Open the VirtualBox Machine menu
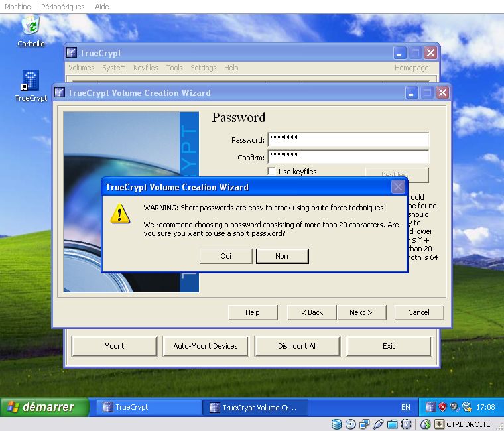The image size is (504, 431). coord(18,7)
